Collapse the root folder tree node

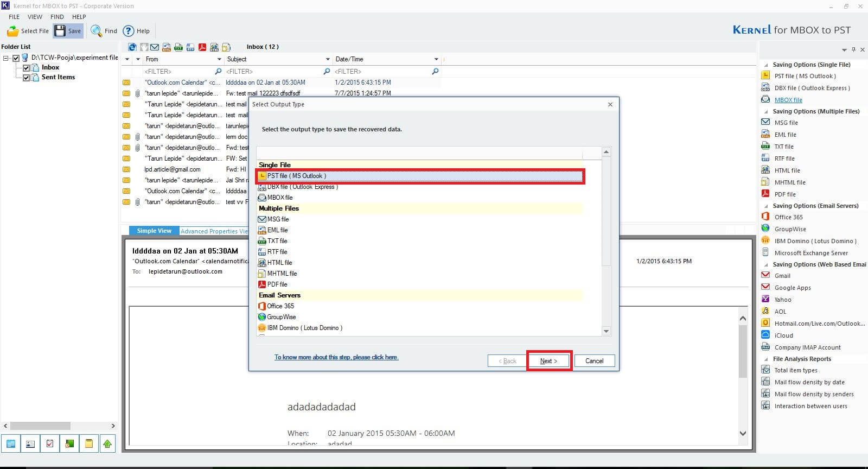pyautogui.click(x=6, y=58)
